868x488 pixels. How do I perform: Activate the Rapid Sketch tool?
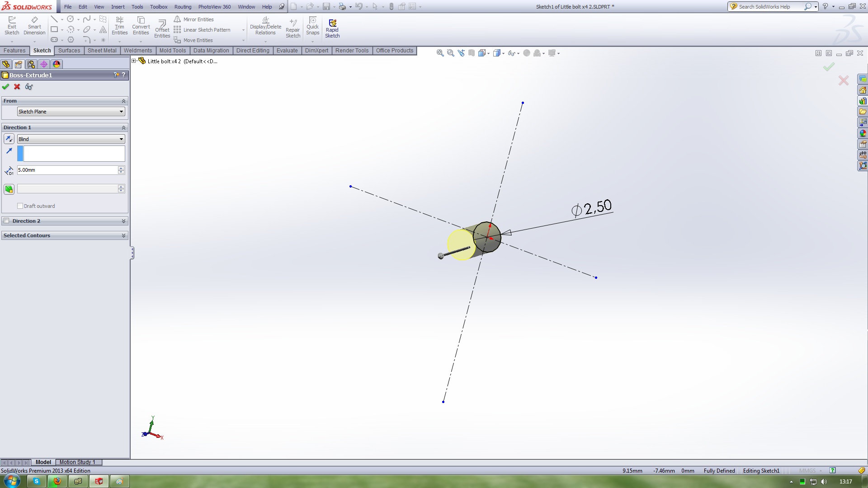click(332, 29)
